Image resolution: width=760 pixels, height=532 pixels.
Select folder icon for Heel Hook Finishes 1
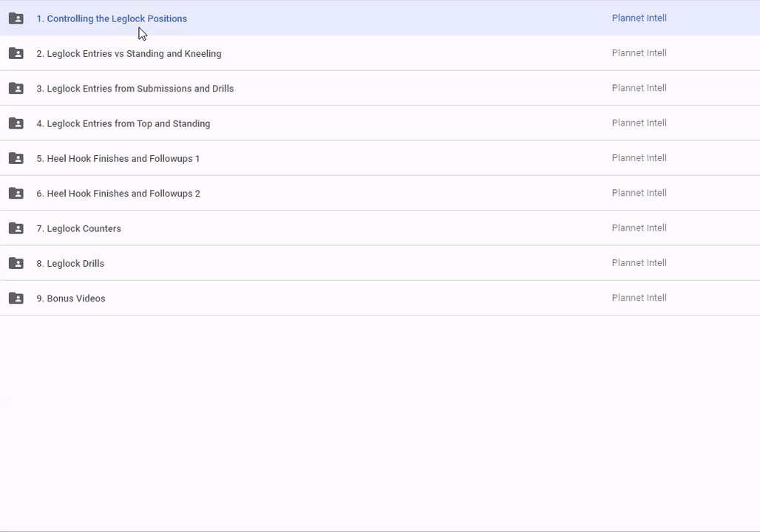click(16, 158)
